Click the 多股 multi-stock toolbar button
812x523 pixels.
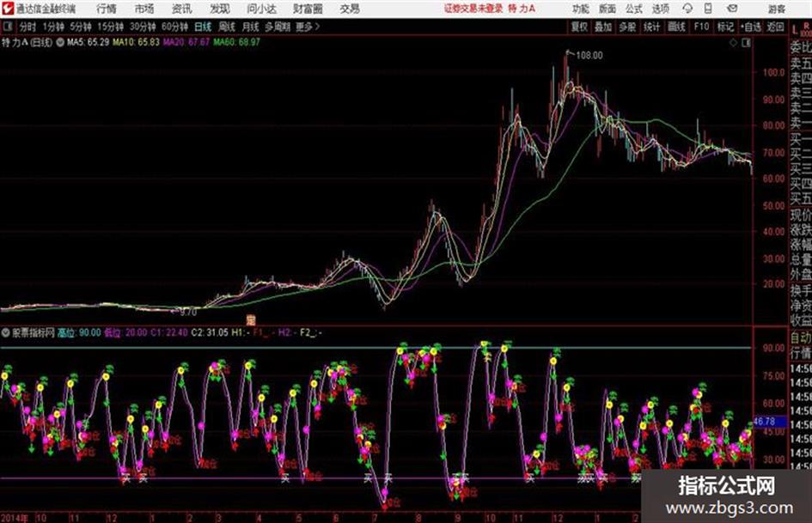(627, 27)
